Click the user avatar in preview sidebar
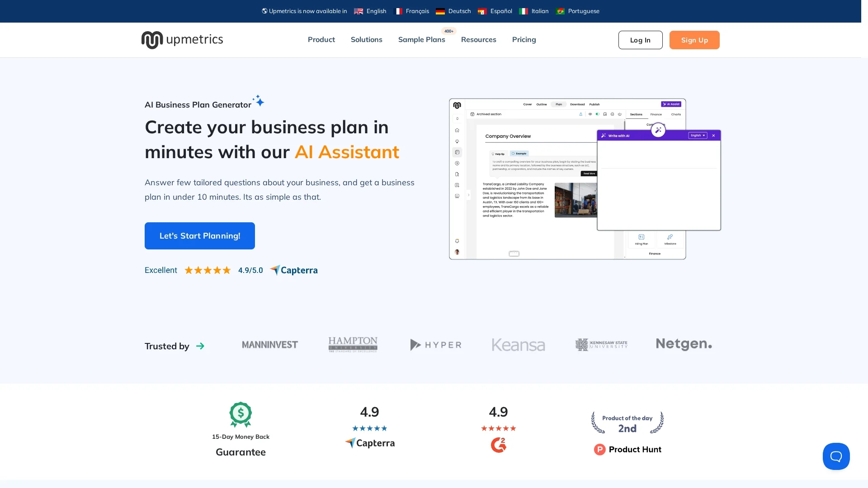The height and width of the screenshot is (488, 868). point(457,252)
